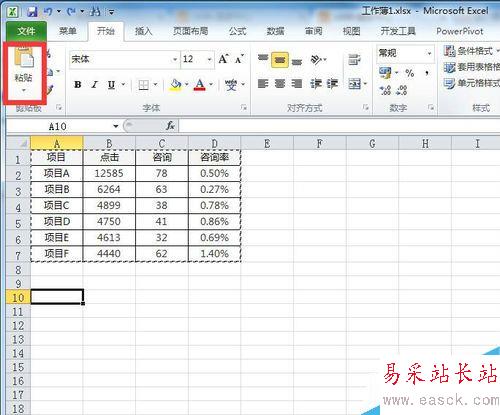
Task: Select row 12 header
Action: point(18,326)
